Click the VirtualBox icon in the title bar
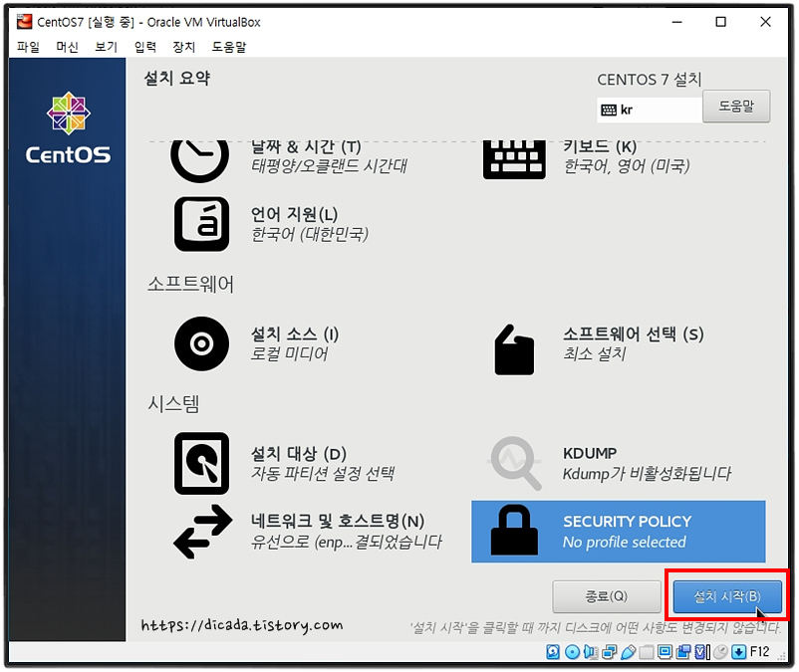 coord(24,22)
